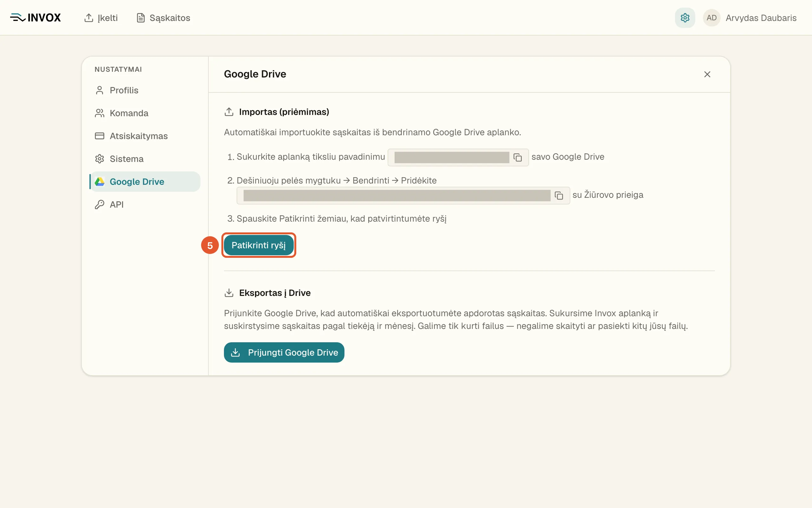The height and width of the screenshot is (508, 812).
Task: Click the Google Drive dialog title
Action: tap(255, 74)
